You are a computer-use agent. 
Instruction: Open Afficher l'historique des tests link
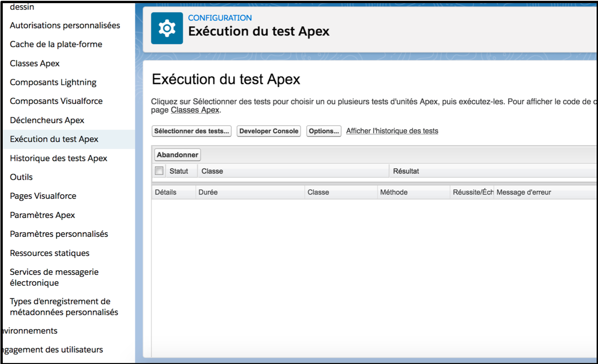click(392, 131)
